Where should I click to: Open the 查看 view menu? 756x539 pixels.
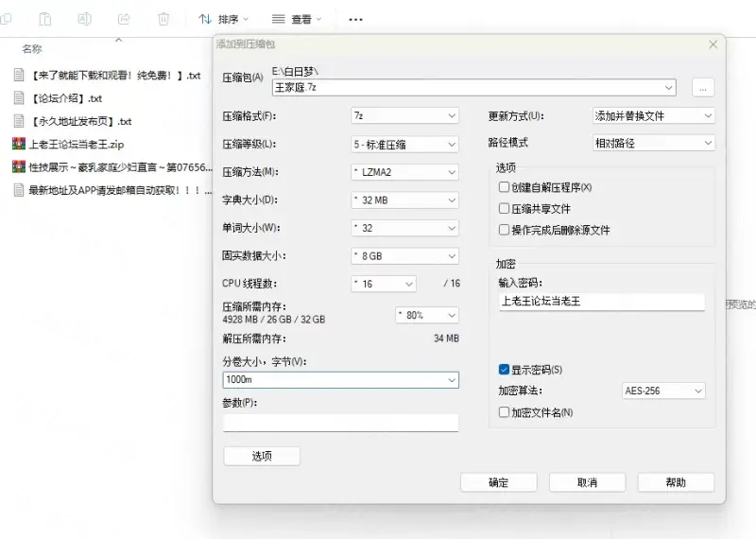(x=296, y=19)
